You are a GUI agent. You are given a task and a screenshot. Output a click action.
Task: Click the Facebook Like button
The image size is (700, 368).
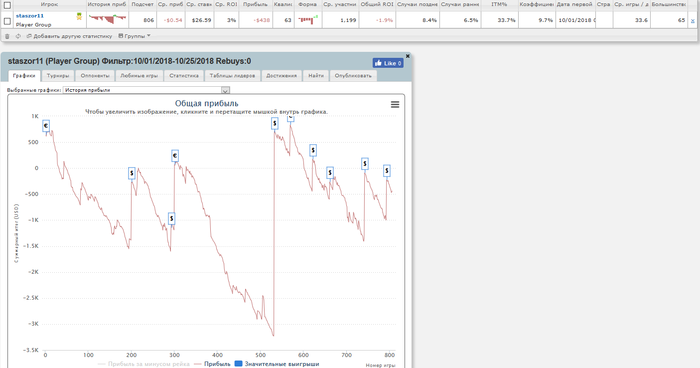click(x=388, y=63)
